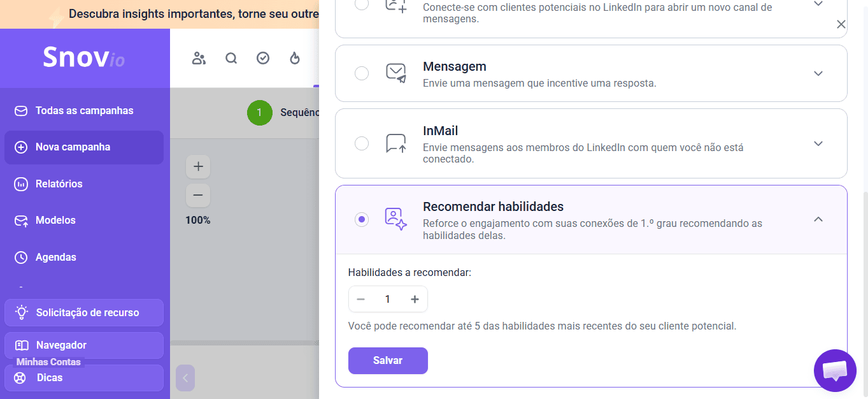868x399 pixels.
Task: Select the Recomendar habilidades radio button
Action: [362, 219]
